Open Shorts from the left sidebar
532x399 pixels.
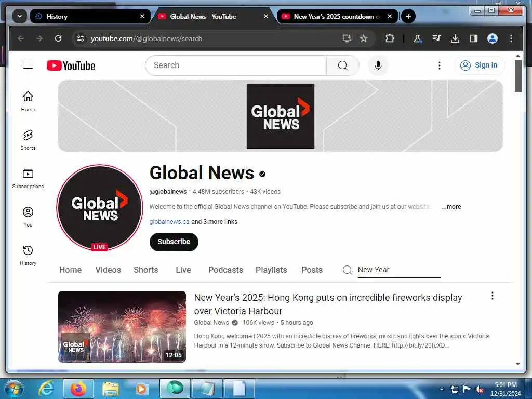(28, 140)
